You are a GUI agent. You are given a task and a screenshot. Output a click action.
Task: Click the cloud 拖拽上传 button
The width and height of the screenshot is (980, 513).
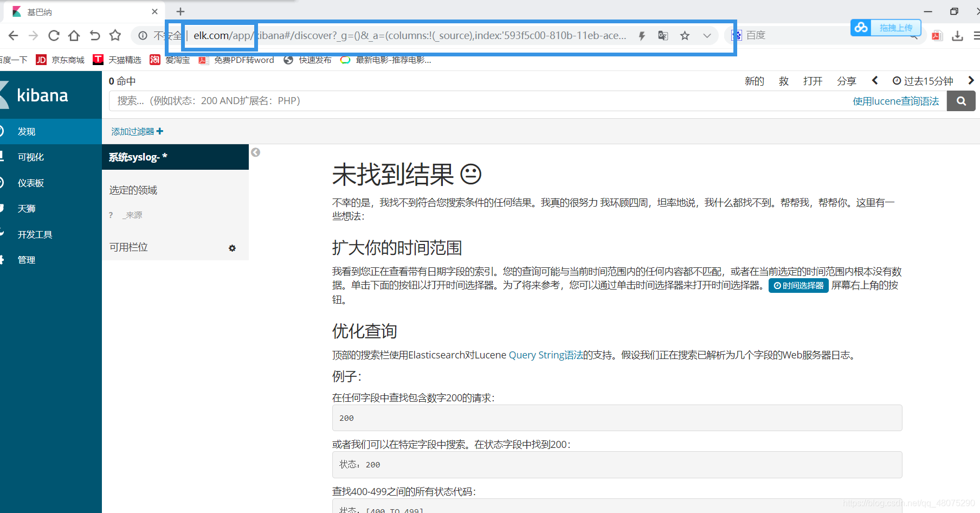point(886,27)
